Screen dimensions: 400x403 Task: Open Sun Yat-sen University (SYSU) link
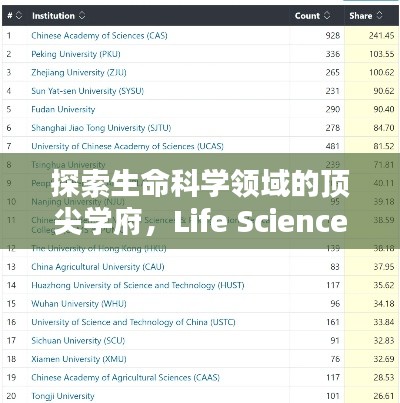[x=87, y=91]
